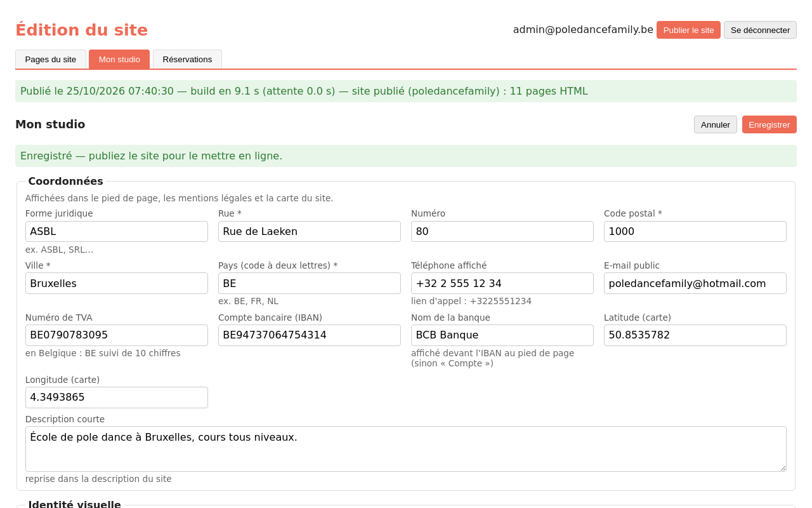Switch to the Réservations tab
Image resolution: width=812 pixels, height=508 pixels.
click(187, 59)
